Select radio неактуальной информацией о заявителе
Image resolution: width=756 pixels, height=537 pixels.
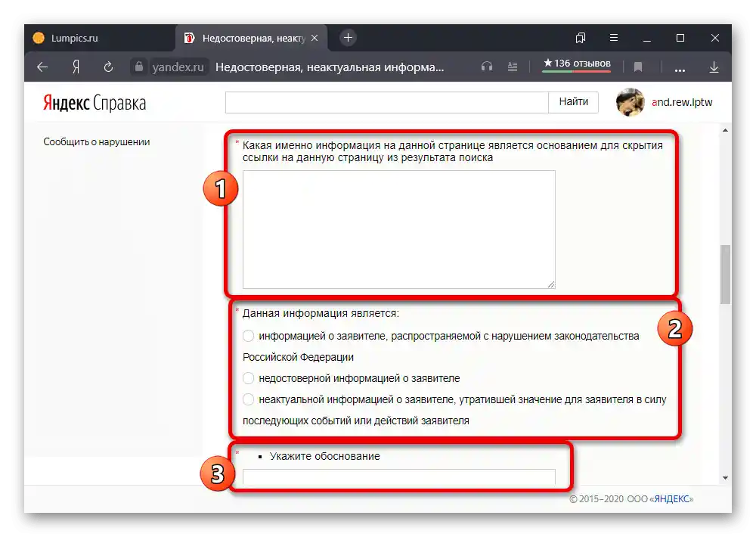(248, 399)
